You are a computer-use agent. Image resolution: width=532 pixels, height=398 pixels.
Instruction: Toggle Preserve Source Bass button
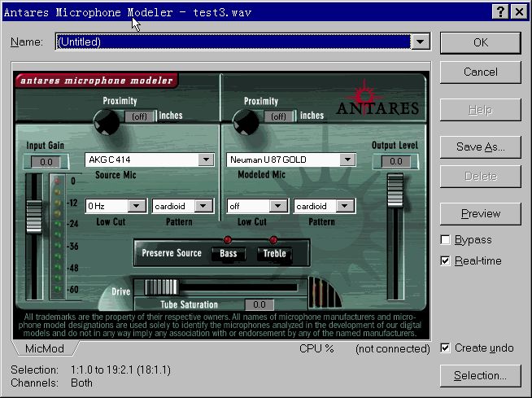pos(229,253)
